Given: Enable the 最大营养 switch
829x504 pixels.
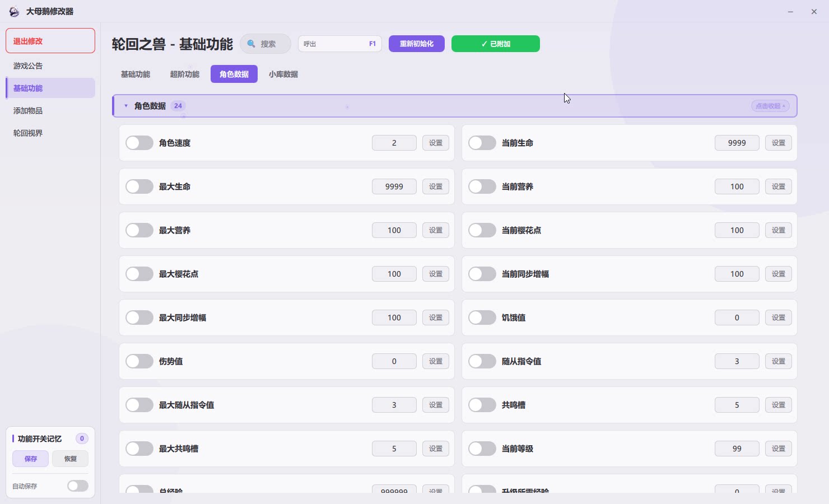Looking at the screenshot, I should [139, 230].
